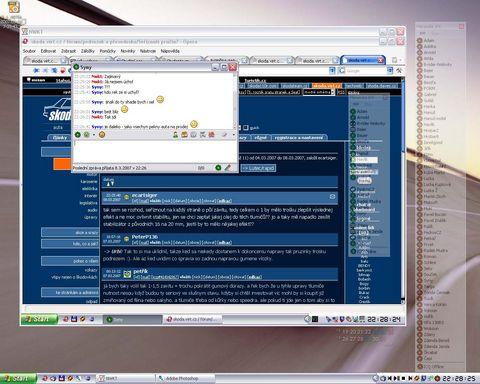This screenshot has width=480, height=384.
Task: Open the contact info person icon in chat toolbar
Action: tap(175, 134)
